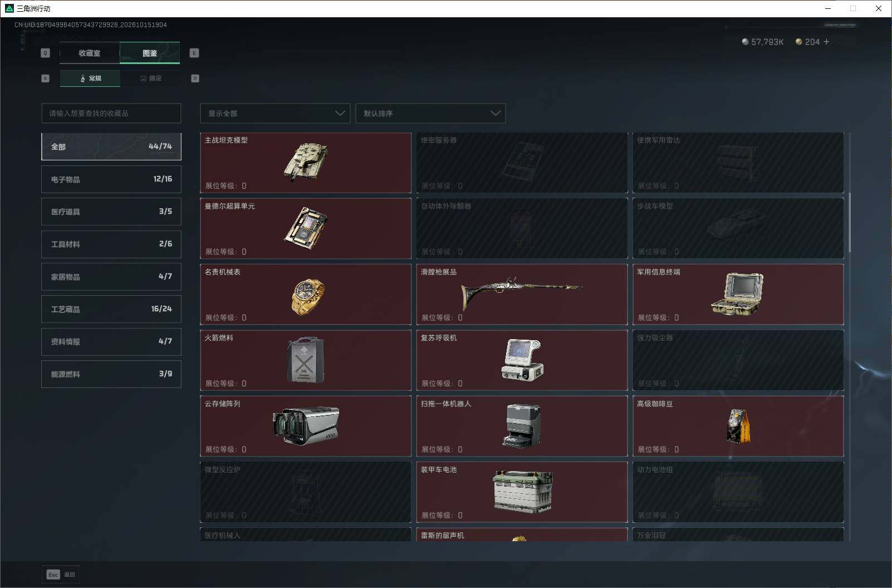Open the 显示全部 filter dropdown
This screenshot has width=892, height=588.
275,113
